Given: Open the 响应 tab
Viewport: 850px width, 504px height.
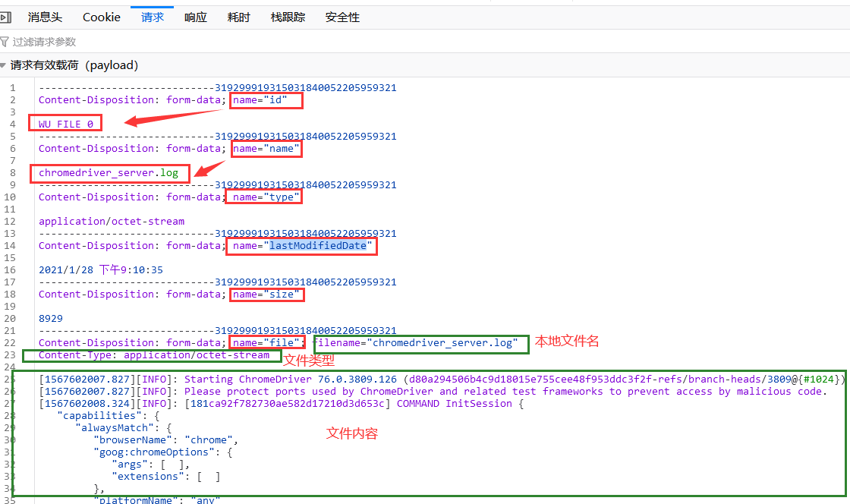Looking at the screenshot, I should (x=196, y=17).
